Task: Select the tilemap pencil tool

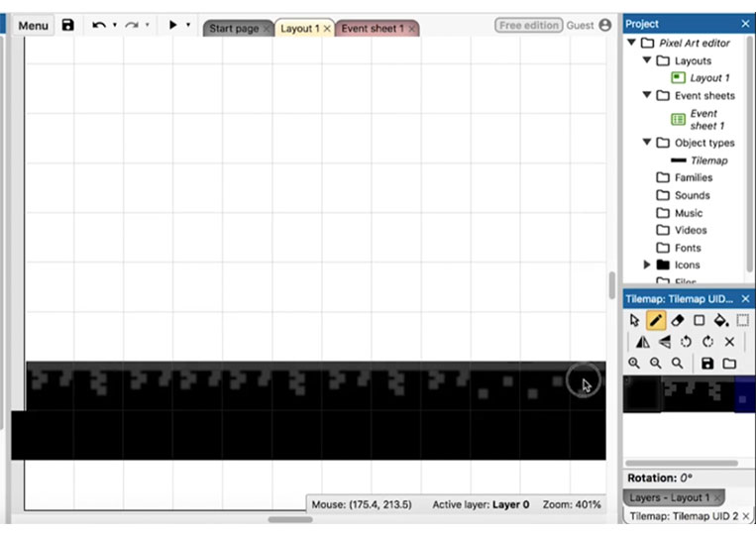Action: 656,320
